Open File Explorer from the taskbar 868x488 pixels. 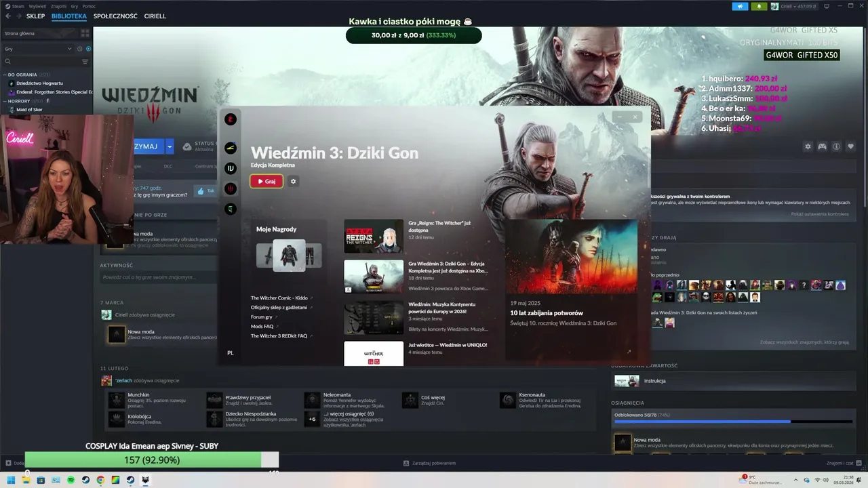pyautogui.click(x=26, y=481)
